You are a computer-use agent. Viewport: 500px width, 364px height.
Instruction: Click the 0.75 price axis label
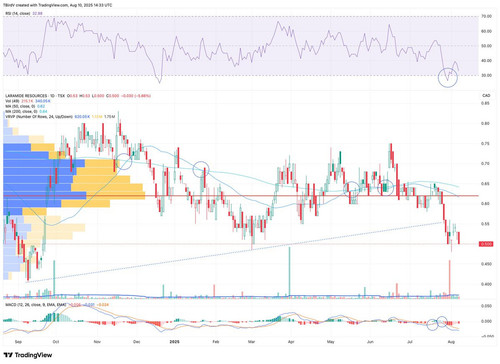pos(485,144)
